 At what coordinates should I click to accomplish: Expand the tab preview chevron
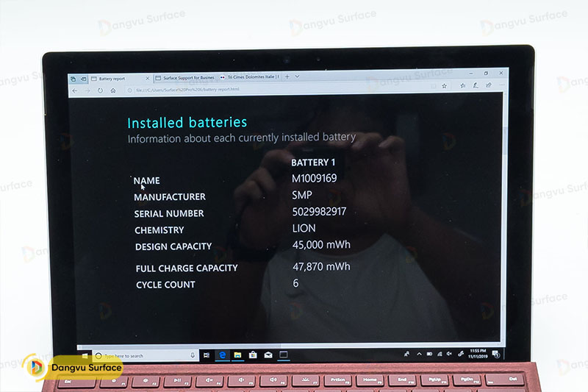[x=297, y=76]
